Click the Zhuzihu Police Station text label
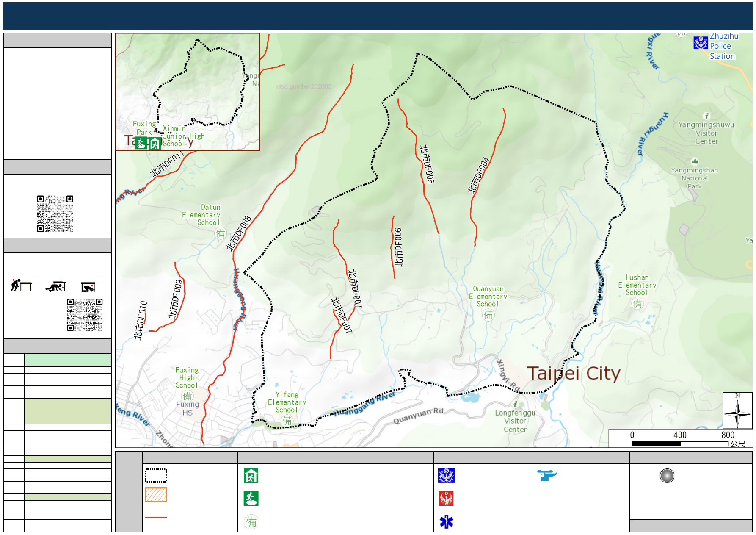Viewport: 756px width, 535px height. 723,46
